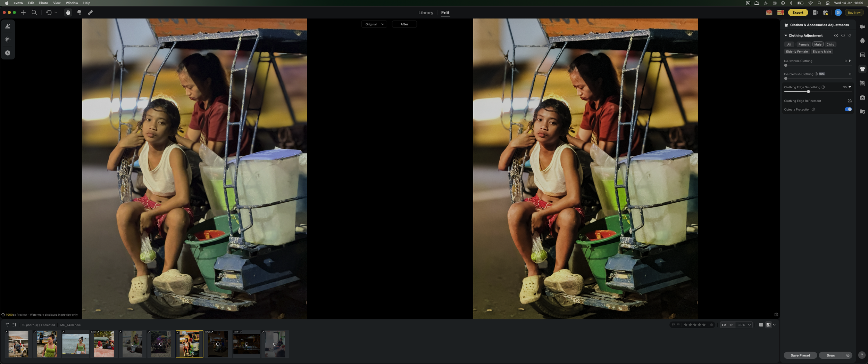
Task: Click the Clothing Adjustment header brush icon
Action: click(x=849, y=35)
